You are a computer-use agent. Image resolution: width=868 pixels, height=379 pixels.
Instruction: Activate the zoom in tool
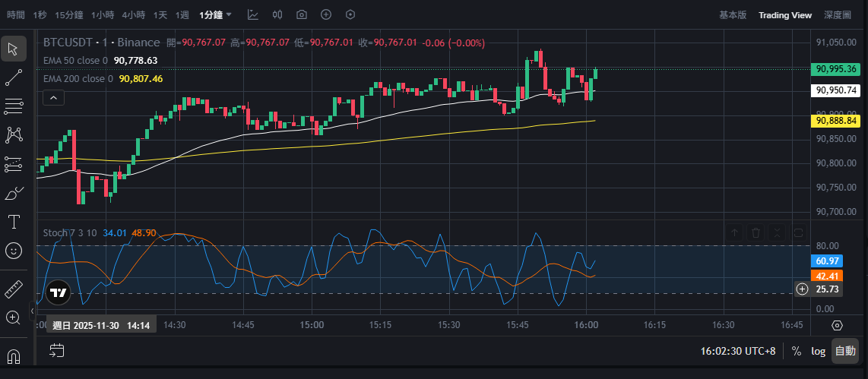tap(14, 317)
